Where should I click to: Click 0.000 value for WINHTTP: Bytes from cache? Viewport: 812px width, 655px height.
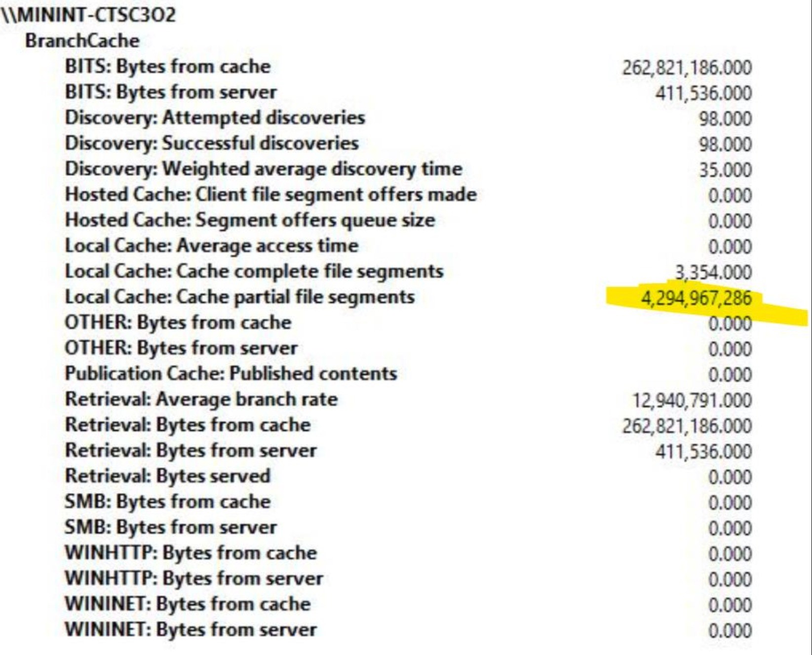pos(731,554)
